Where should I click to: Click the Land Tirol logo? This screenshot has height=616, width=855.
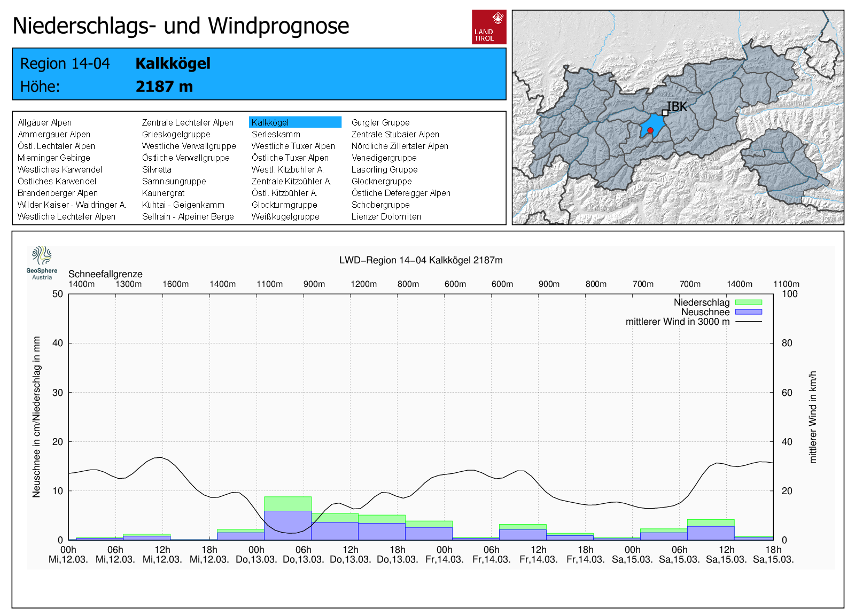(x=488, y=27)
